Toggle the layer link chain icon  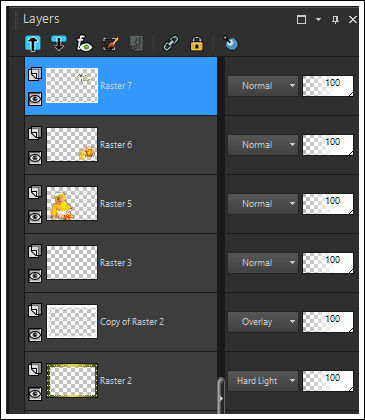(x=171, y=43)
